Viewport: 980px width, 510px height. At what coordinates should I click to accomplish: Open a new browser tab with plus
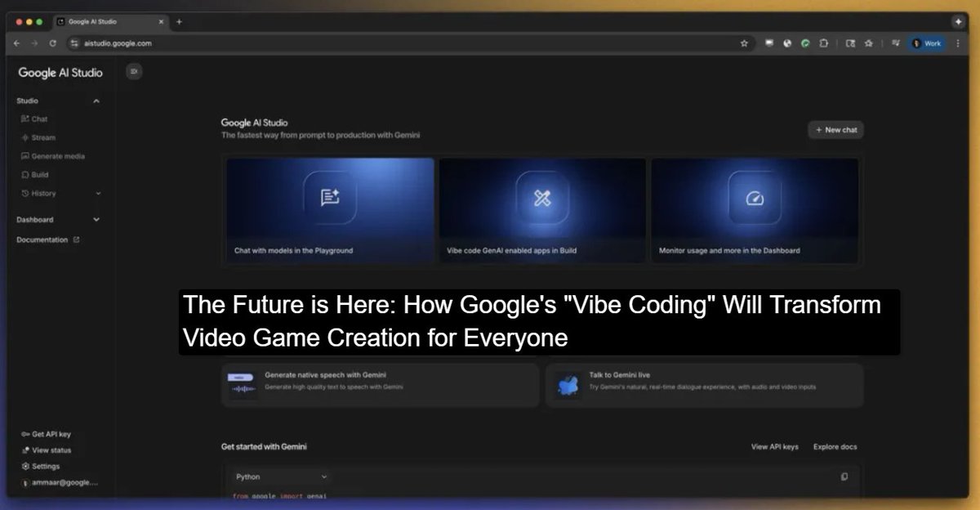coord(179,21)
